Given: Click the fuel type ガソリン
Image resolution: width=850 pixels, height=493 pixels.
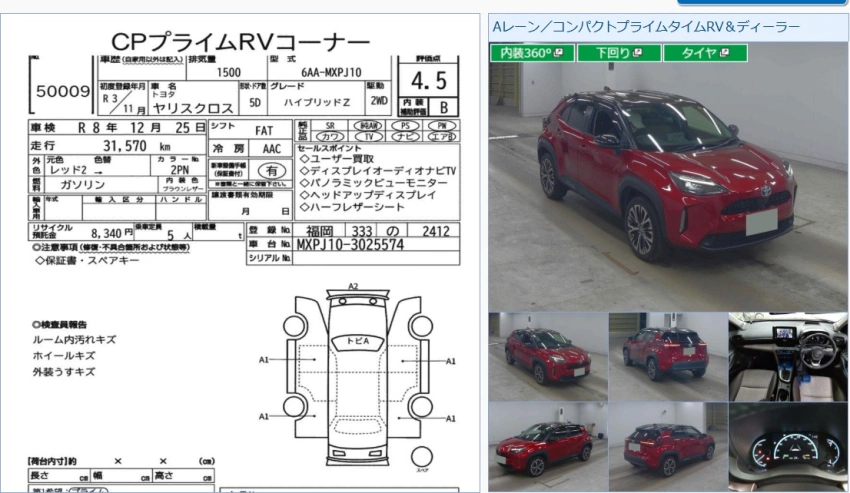Looking at the screenshot, I should pyautogui.click(x=82, y=185).
